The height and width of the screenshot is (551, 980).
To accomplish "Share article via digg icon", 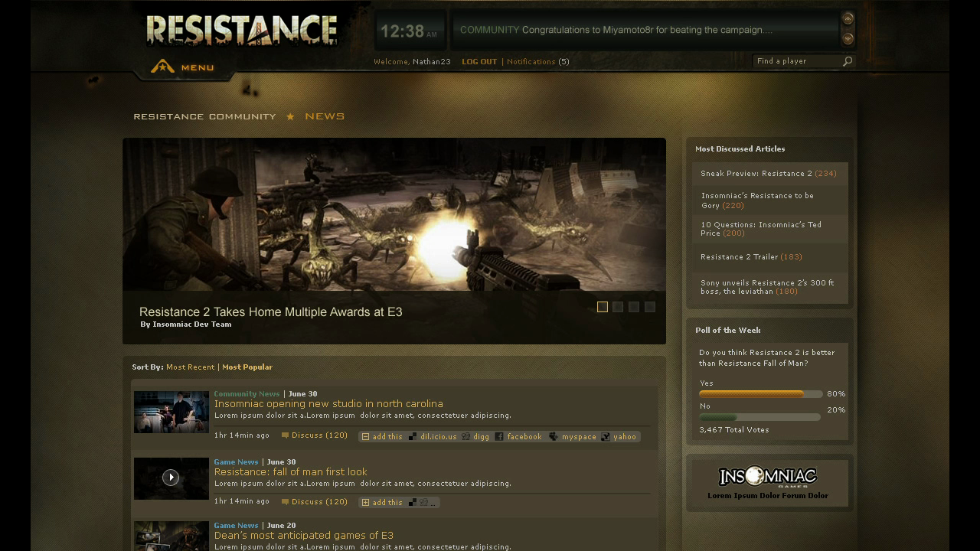I will pos(465,437).
